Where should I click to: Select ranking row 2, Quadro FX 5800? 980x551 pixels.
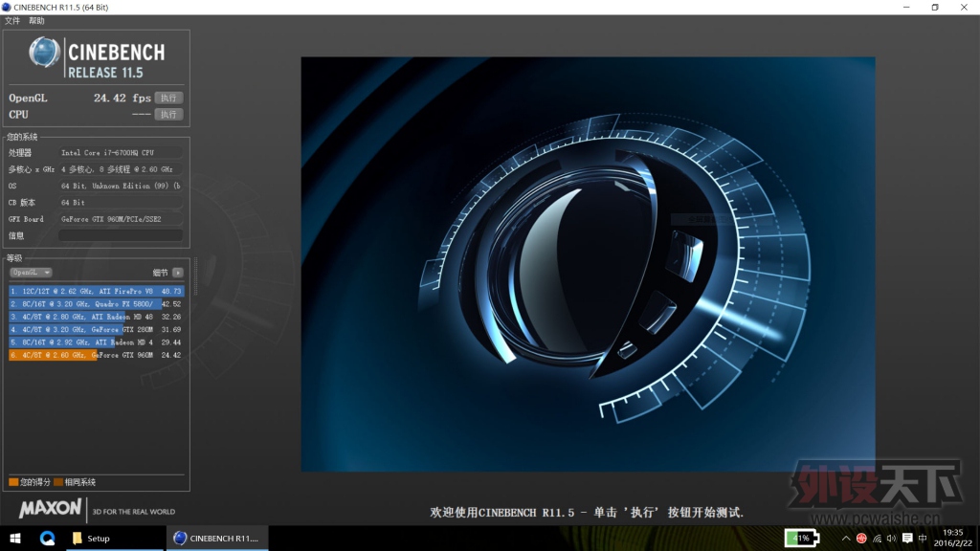(97, 304)
